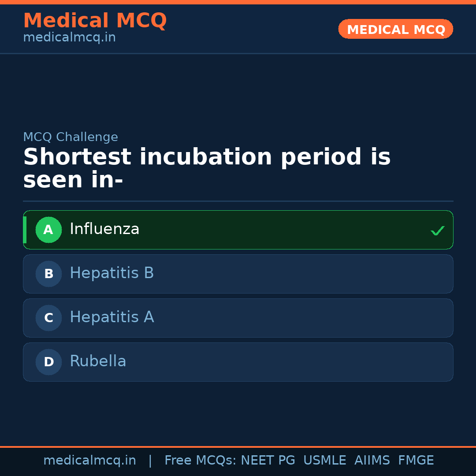Choose Hepatitis A as the answer

pyautogui.click(x=112, y=317)
